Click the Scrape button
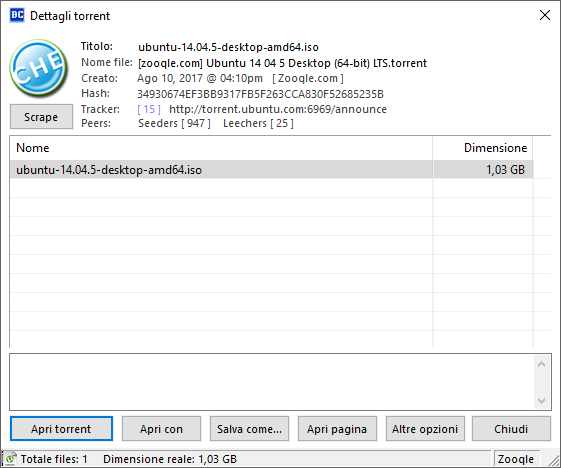The image size is (561, 468). coord(41,117)
